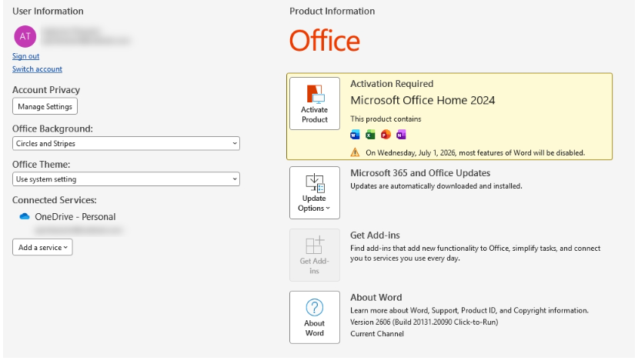Click the Connected Services label

(55, 200)
